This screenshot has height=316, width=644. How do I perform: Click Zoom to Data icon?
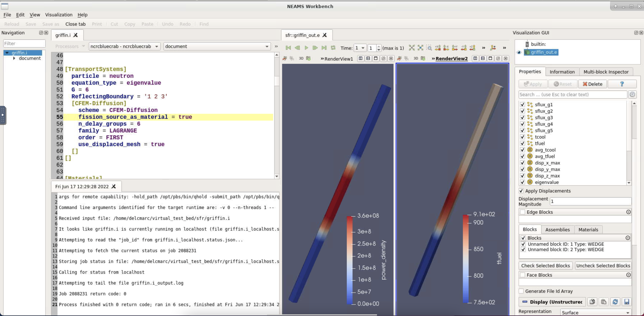coord(420,48)
